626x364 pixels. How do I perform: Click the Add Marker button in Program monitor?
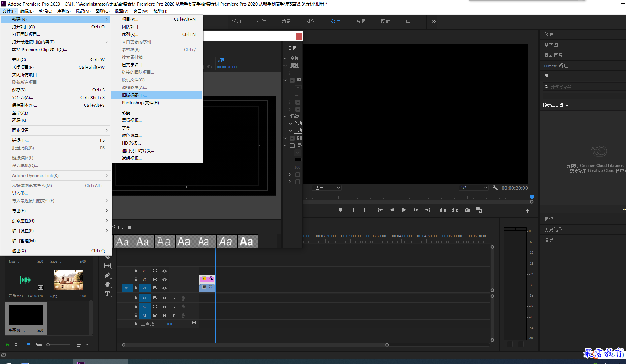[340, 210]
